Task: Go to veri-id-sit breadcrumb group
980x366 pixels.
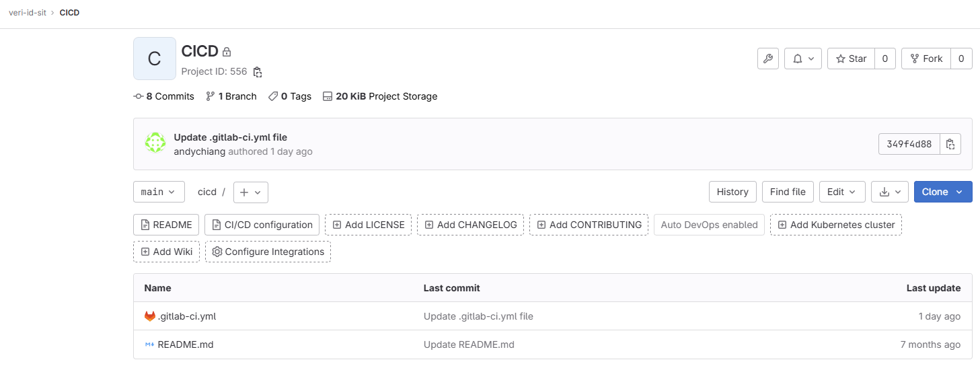Action: coord(28,13)
